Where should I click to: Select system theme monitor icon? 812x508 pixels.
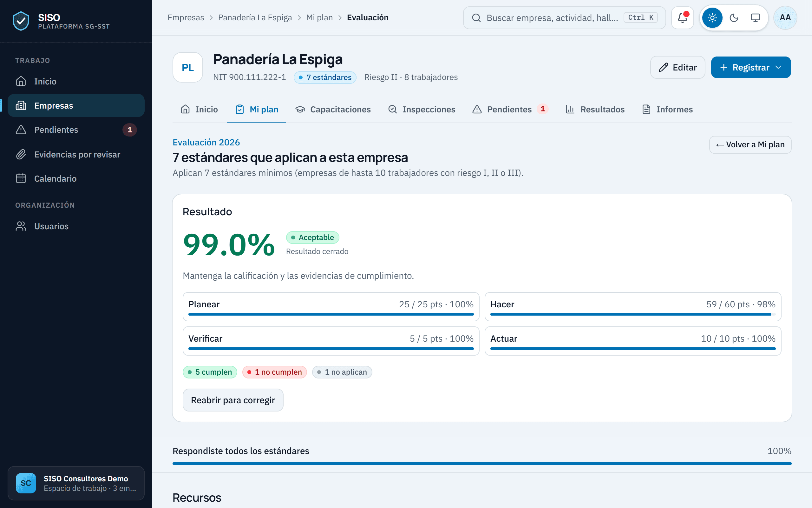point(755,17)
